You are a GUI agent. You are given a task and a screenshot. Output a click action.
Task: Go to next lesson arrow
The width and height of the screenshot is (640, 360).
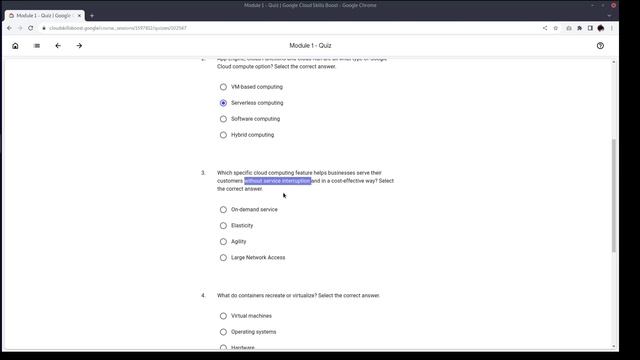pyautogui.click(x=79, y=46)
